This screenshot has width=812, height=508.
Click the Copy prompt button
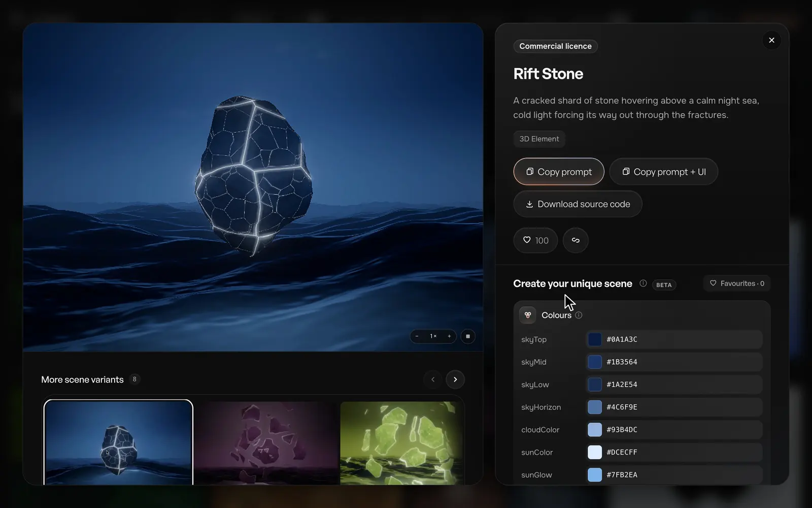pos(559,172)
